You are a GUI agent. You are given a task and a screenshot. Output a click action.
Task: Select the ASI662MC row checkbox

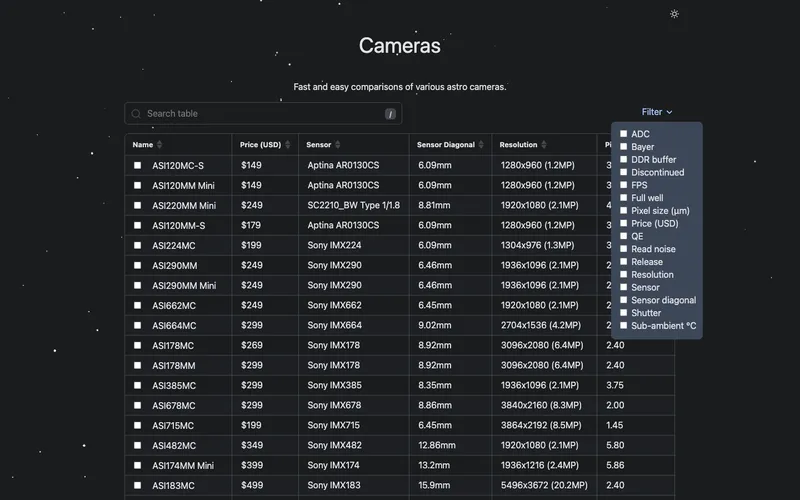tap(137, 305)
